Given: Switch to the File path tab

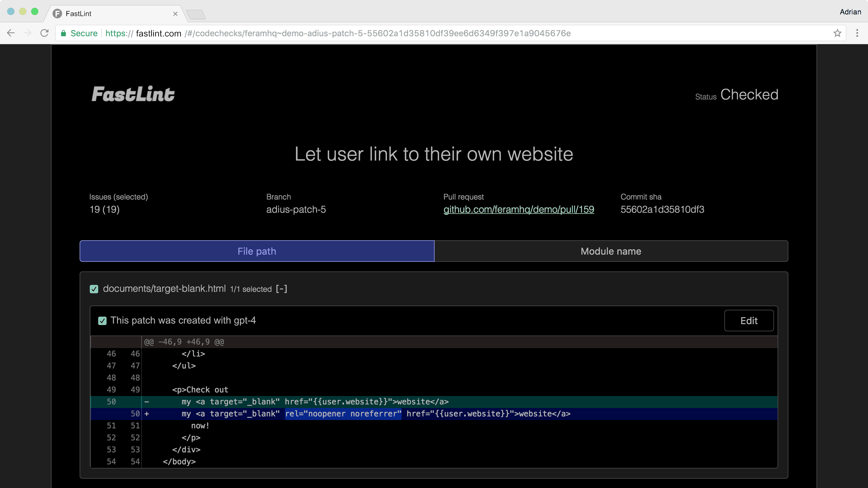Looking at the screenshot, I should [x=257, y=251].
